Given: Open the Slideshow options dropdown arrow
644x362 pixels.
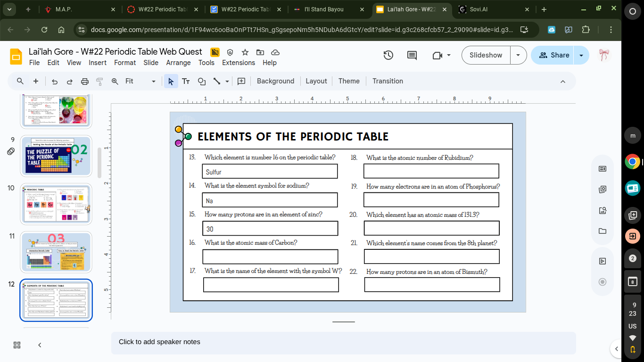Looking at the screenshot, I should point(518,55).
